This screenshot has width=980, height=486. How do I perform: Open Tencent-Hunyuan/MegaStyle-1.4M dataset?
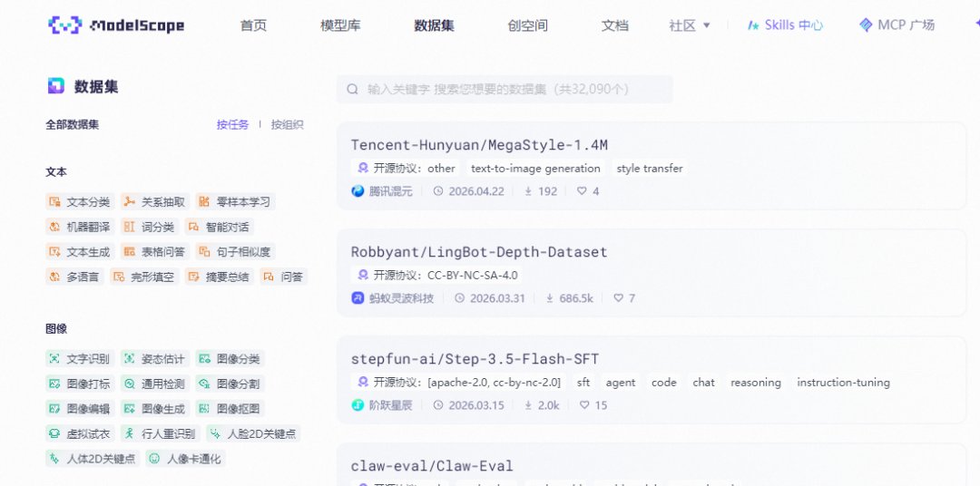(x=479, y=145)
